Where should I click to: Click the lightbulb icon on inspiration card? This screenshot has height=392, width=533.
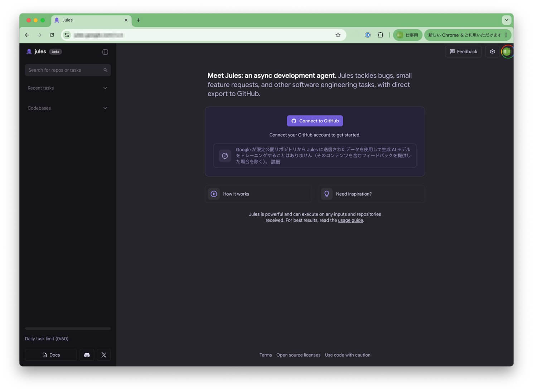(327, 194)
